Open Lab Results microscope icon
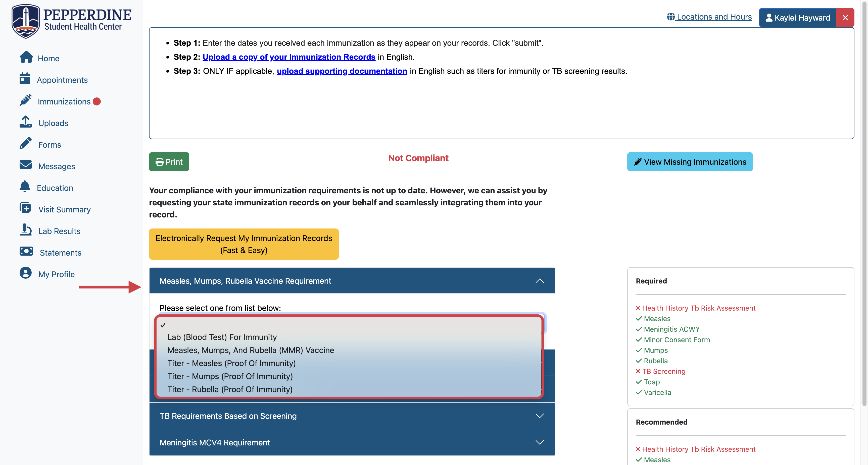Screen dimensions: 868x465 tap(26, 230)
